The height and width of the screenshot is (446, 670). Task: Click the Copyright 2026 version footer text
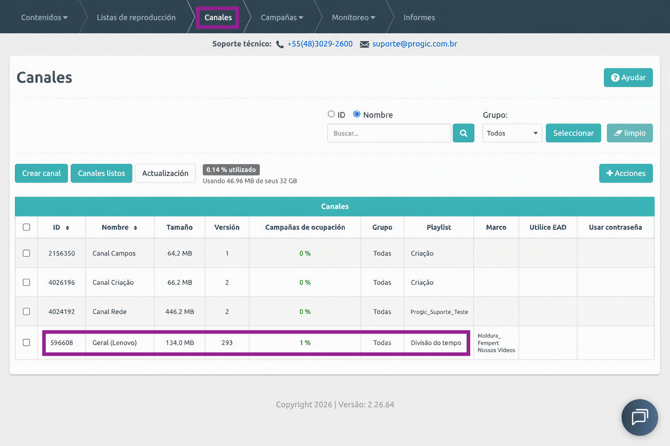tap(335, 404)
